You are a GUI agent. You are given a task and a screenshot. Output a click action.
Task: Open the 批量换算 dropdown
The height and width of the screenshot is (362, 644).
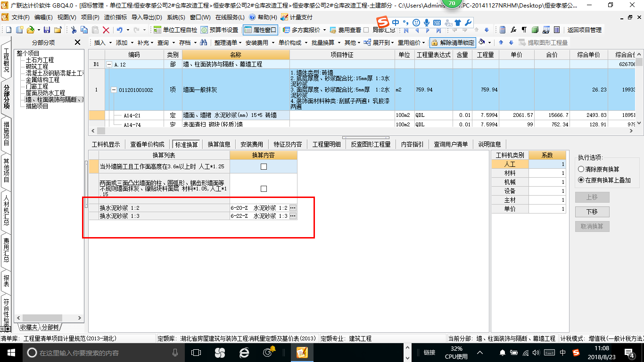325,42
